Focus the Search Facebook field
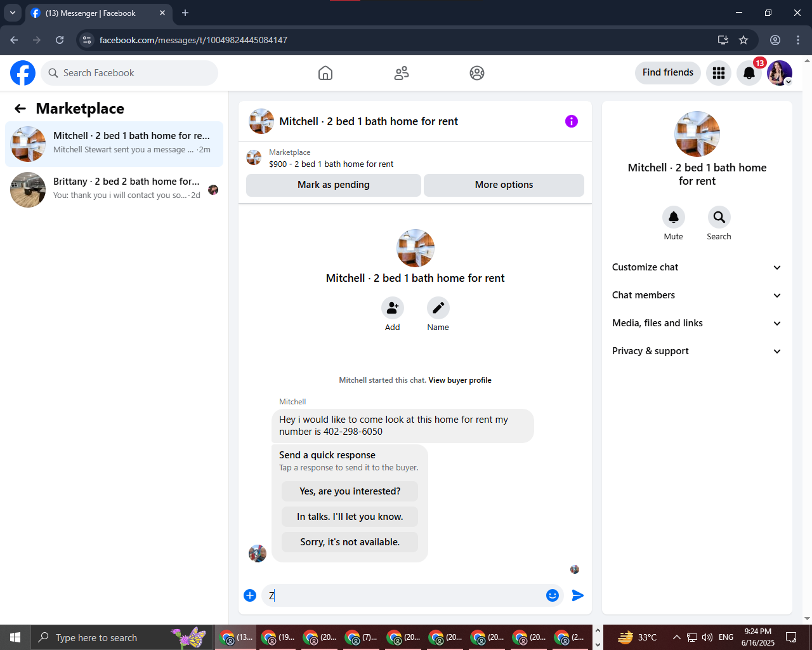 (129, 73)
